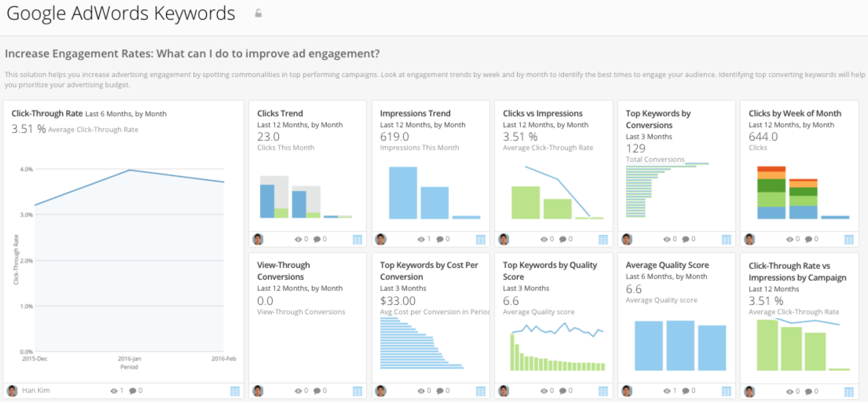This screenshot has height=402, width=868.
Task: Open the table icon on Top Keywords by Cost Per Conversion card
Action: pyautogui.click(x=481, y=391)
